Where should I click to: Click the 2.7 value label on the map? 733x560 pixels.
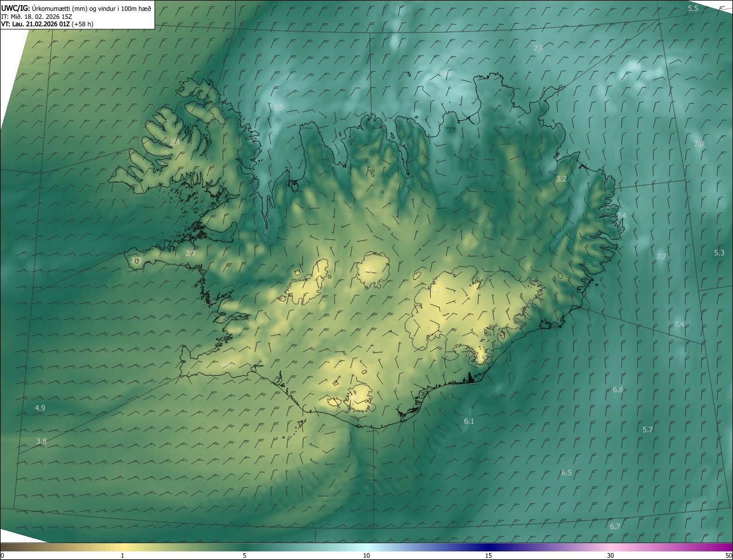pos(191,253)
